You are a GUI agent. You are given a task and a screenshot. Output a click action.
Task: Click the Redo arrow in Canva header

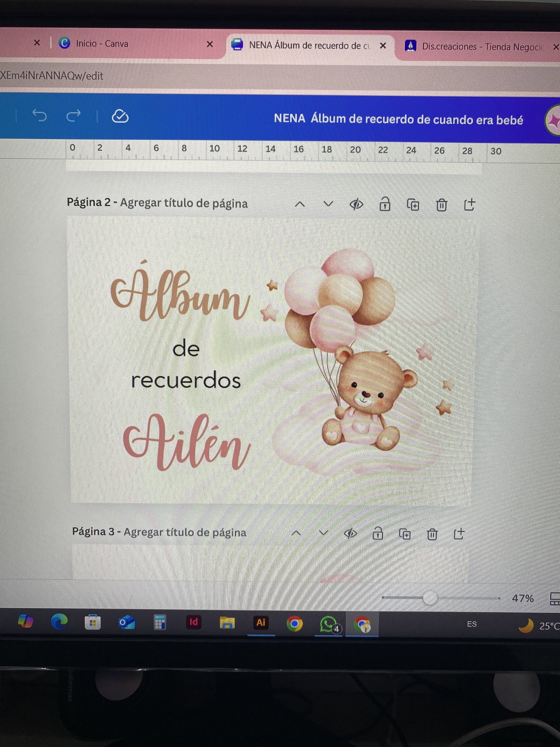tap(74, 115)
